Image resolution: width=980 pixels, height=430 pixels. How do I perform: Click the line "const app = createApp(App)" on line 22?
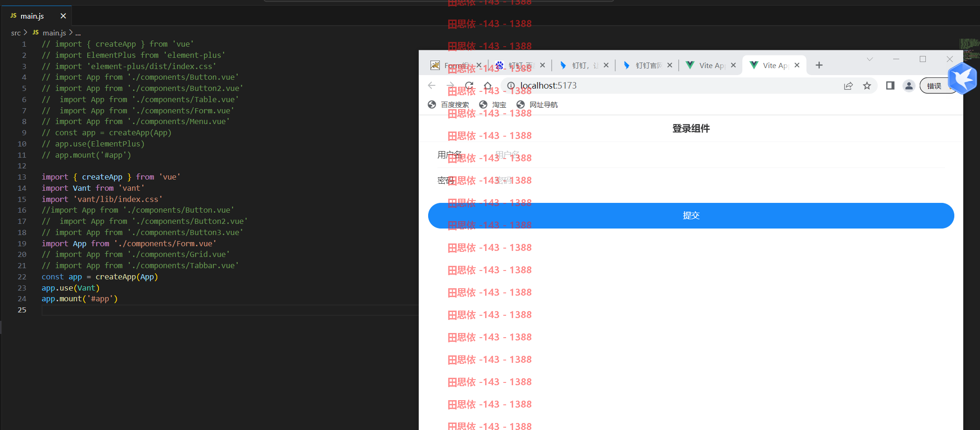(100, 277)
